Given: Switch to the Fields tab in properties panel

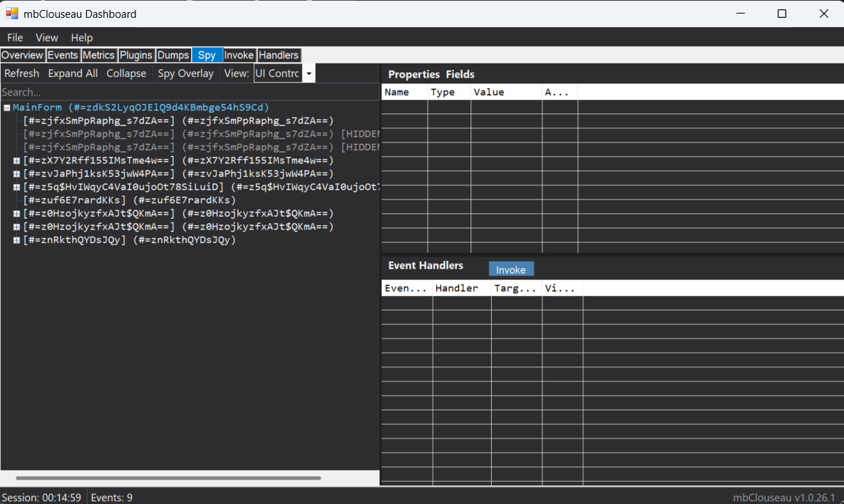Looking at the screenshot, I should click(460, 74).
